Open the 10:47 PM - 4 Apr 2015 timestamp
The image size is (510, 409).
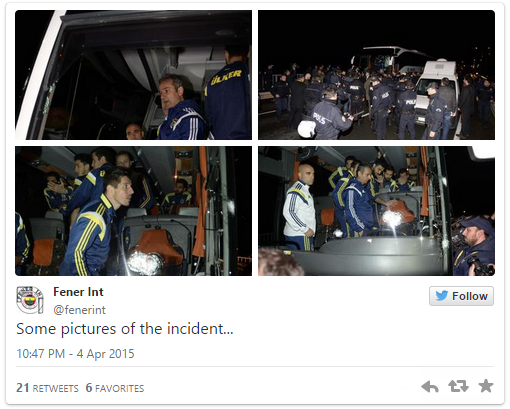(75, 354)
